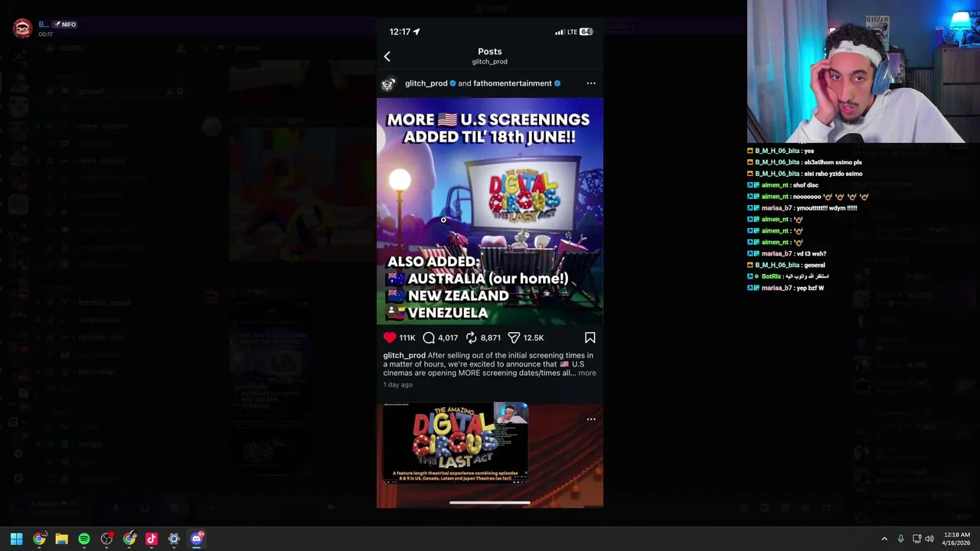Open three-dot menu on the second post
This screenshot has height=551, width=980.
pyautogui.click(x=591, y=419)
